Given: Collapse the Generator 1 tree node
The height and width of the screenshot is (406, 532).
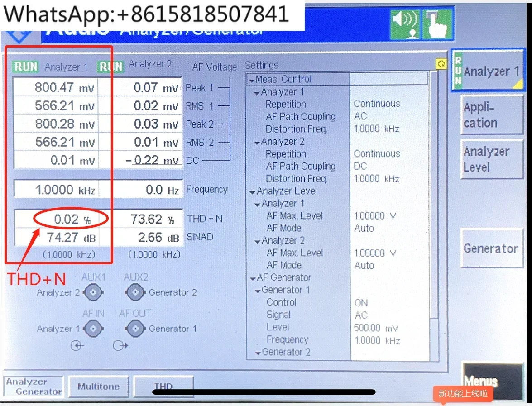Looking at the screenshot, I should pyautogui.click(x=258, y=291).
